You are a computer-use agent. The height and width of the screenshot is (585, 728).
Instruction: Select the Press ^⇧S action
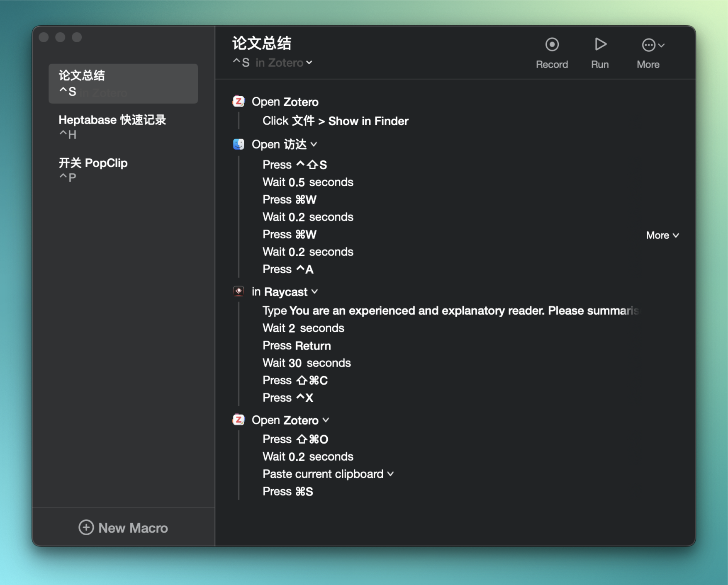[295, 165]
